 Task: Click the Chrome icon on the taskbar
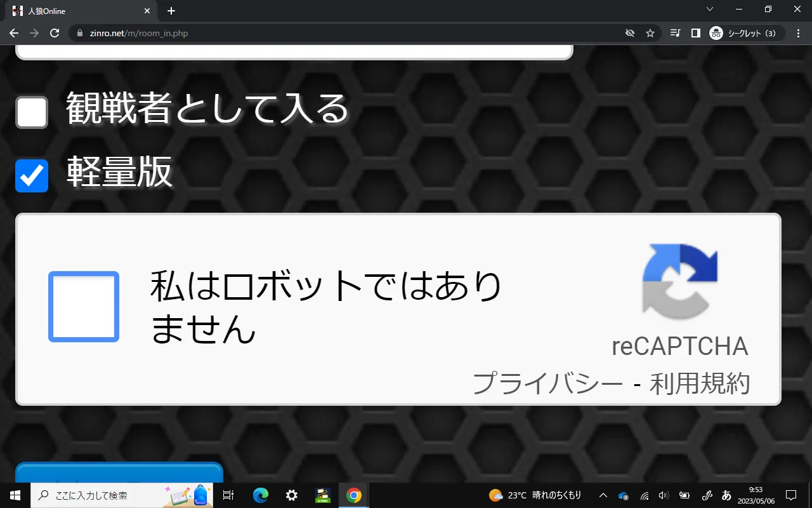point(354,495)
